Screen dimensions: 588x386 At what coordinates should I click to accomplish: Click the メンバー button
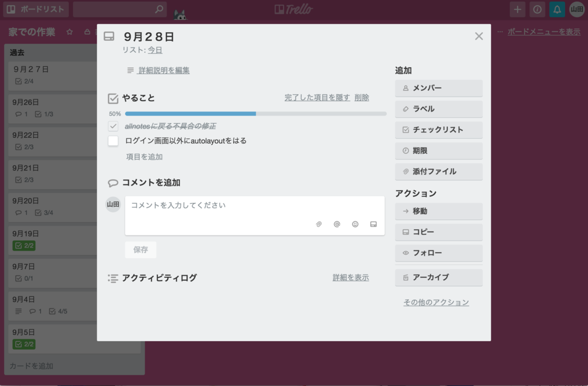439,88
